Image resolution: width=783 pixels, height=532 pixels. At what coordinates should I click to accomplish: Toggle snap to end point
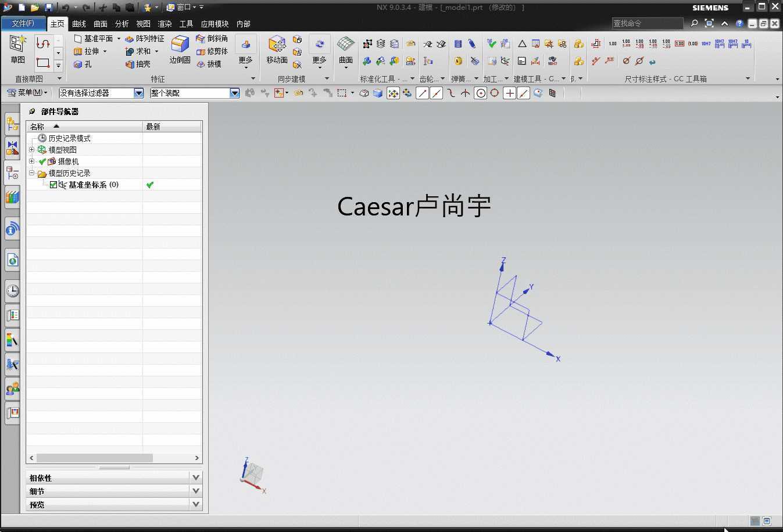[423, 93]
